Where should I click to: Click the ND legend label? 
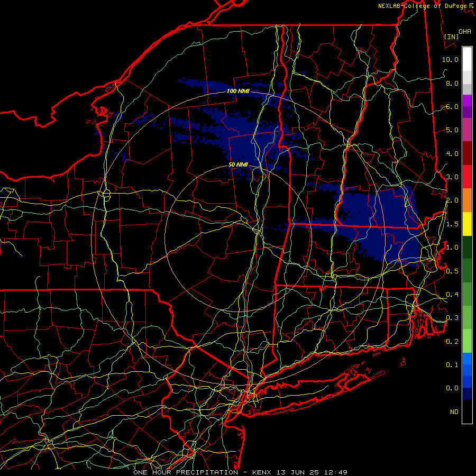[x=454, y=412]
